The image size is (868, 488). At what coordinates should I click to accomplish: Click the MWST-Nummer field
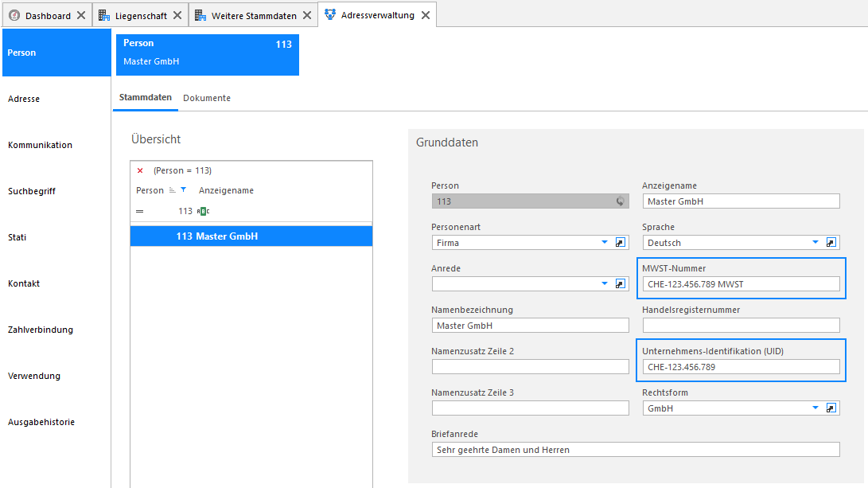741,284
